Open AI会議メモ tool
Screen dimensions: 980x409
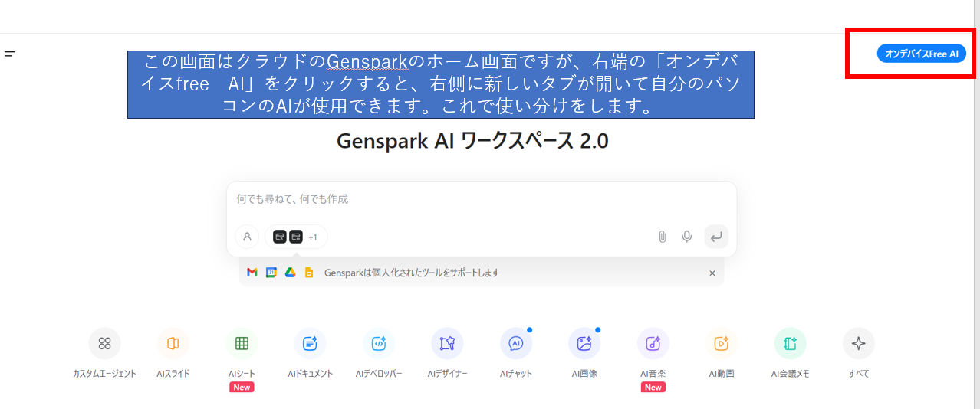pos(790,344)
